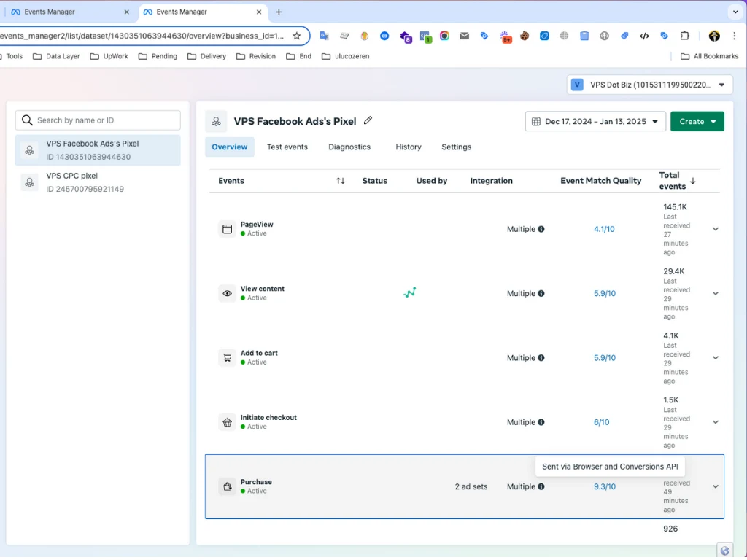Expand the PageView event row
Screen dimensions: 747x560
click(716, 228)
